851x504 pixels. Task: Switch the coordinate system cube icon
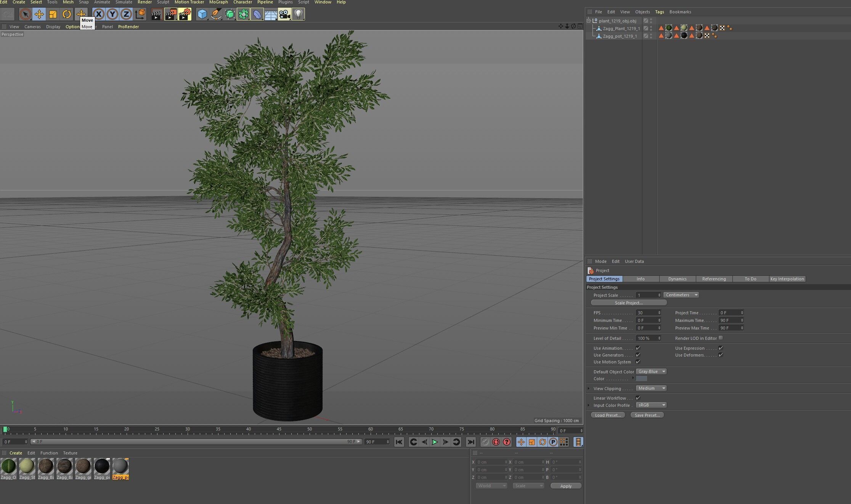coord(140,14)
